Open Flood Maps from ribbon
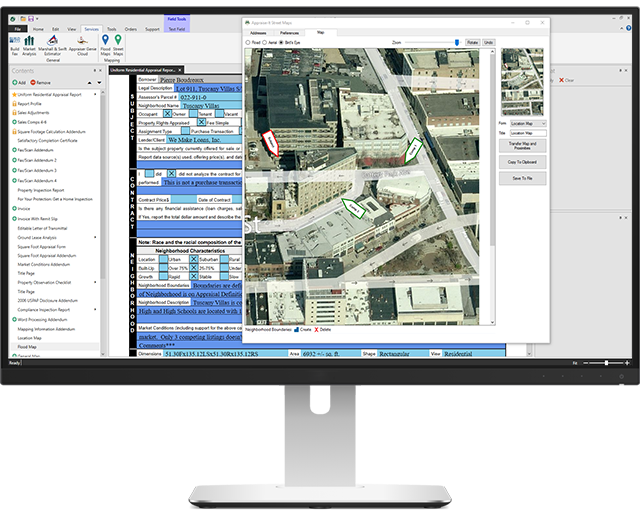Image resolution: width=640 pixels, height=512 pixels. coord(105,45)
